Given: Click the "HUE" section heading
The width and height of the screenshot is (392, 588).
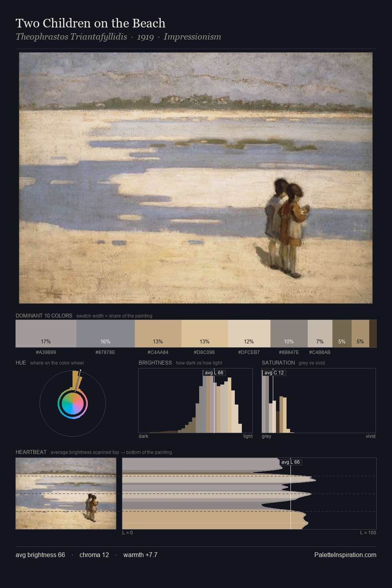Looking at the screenshot, I should (x=21, y=363).
